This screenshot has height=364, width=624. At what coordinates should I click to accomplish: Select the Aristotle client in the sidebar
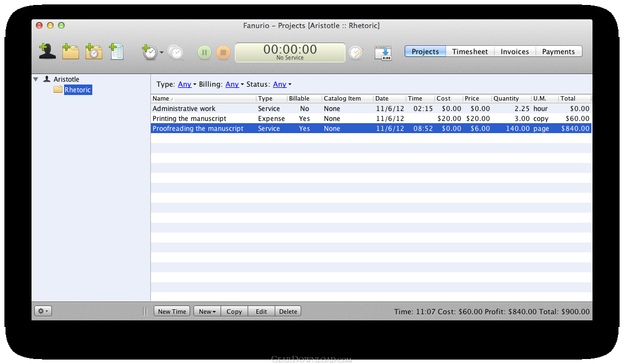(66, 79)
